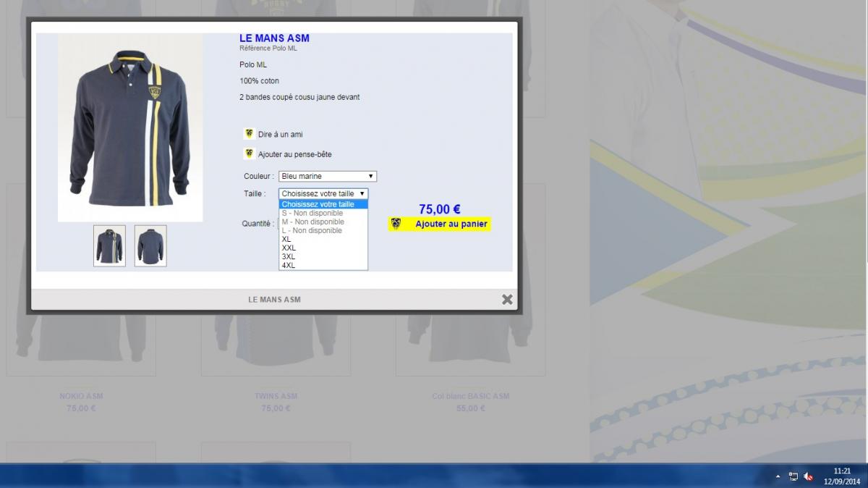
Task: Click the Référence Polo ML text
Action: pos(268,49)
